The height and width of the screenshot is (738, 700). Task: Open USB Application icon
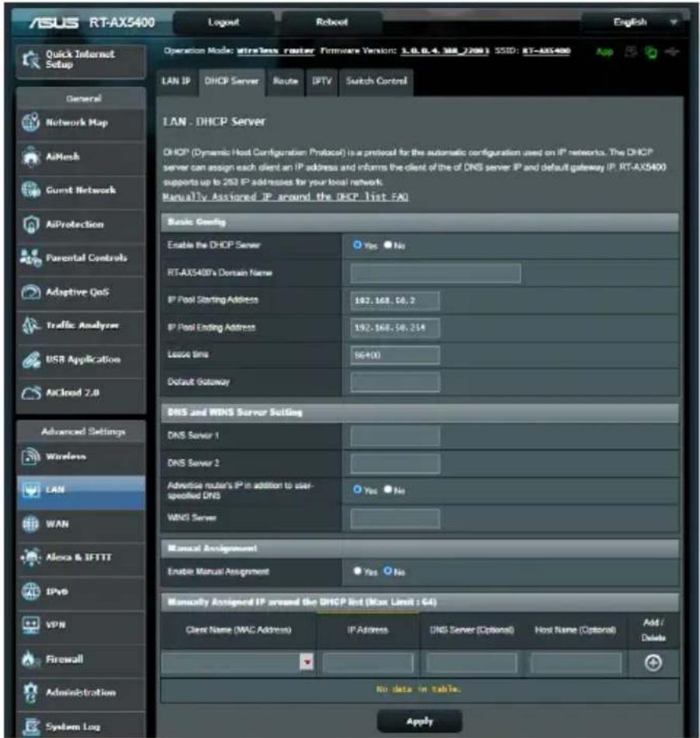[x=30, y=360]
